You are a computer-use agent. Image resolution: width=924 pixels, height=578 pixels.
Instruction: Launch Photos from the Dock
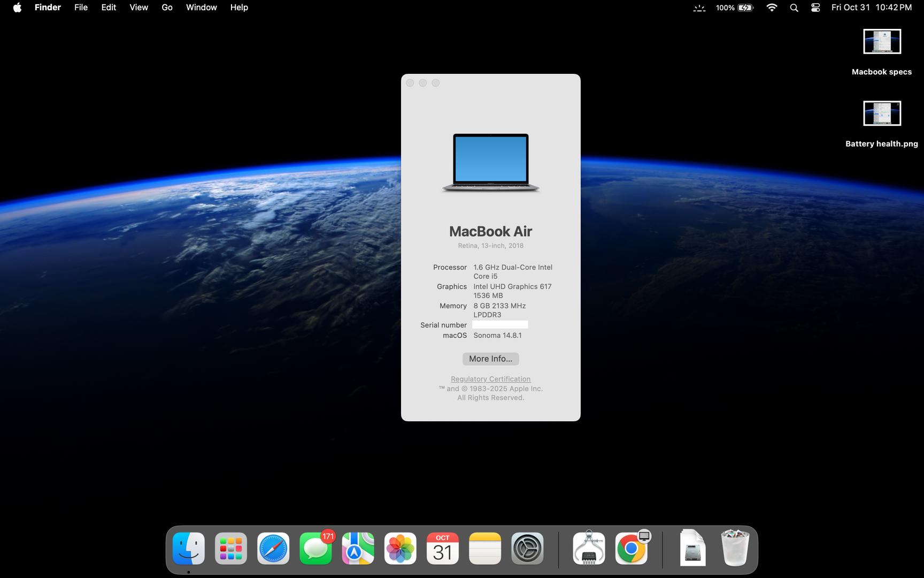click(x=400, y=549)
